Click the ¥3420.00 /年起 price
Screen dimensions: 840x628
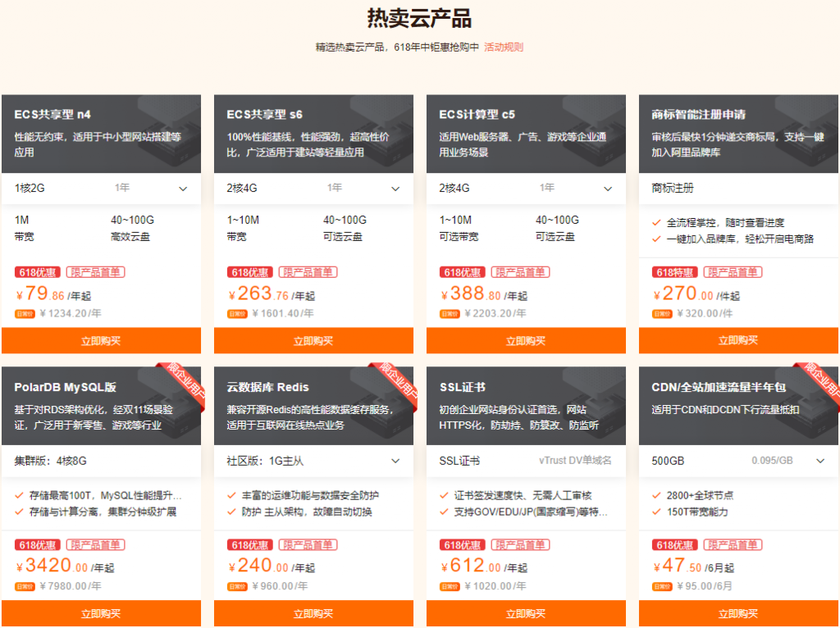point(65,566)
